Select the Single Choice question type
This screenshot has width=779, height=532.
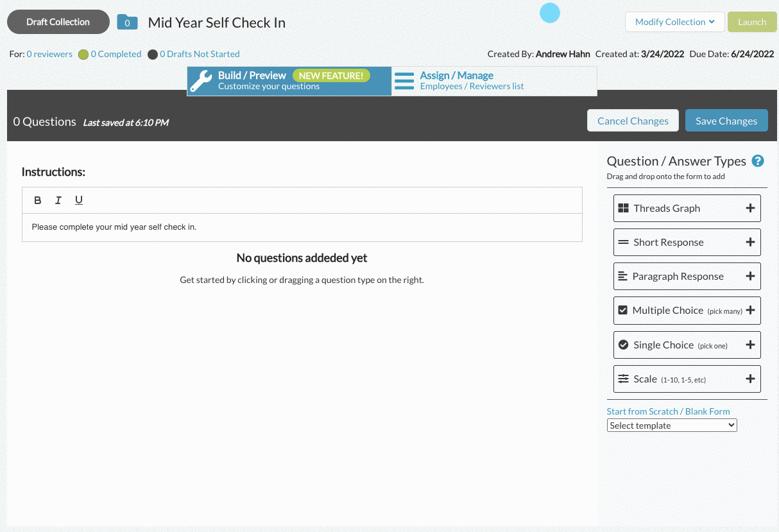(687, 345)
